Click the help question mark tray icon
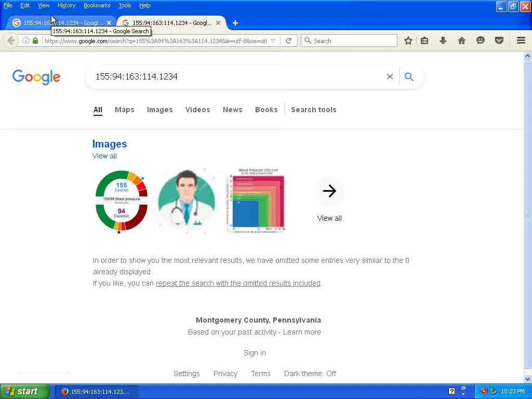This screenshot has height=399, width=532. point(451,391)
